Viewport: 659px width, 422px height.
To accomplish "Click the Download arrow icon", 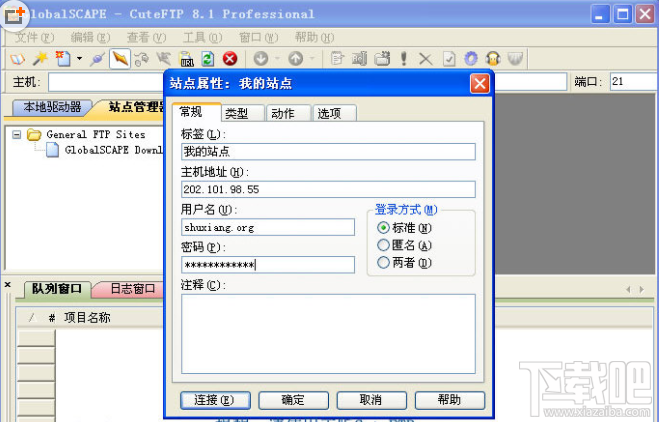I will point(261,59).
